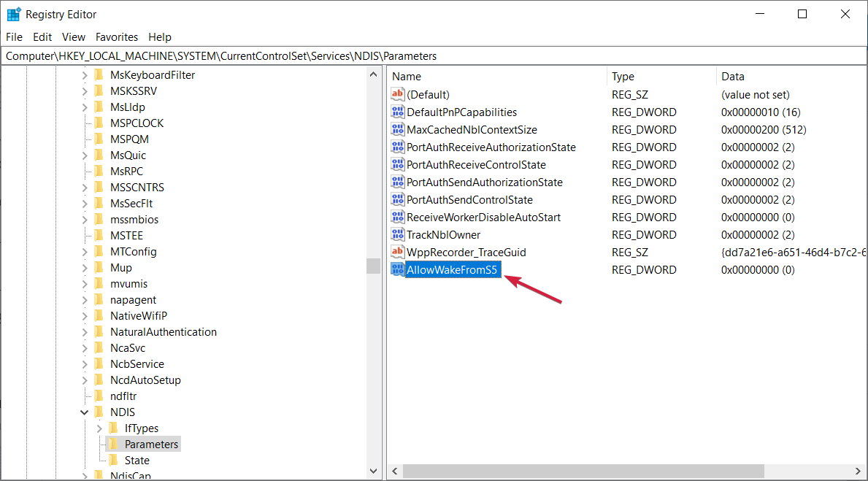
Task: Click the MTConfig folder icon
Action: coord(99,251)
